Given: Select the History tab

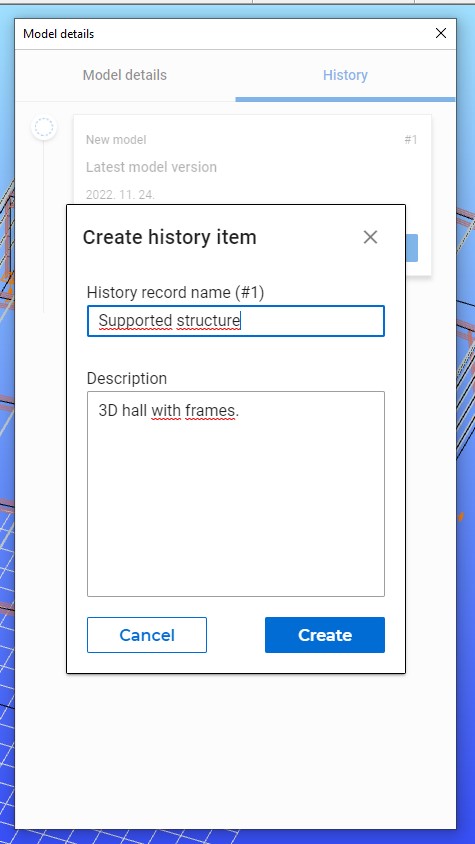Looking at the screenshot, I should tap(345, 75).
